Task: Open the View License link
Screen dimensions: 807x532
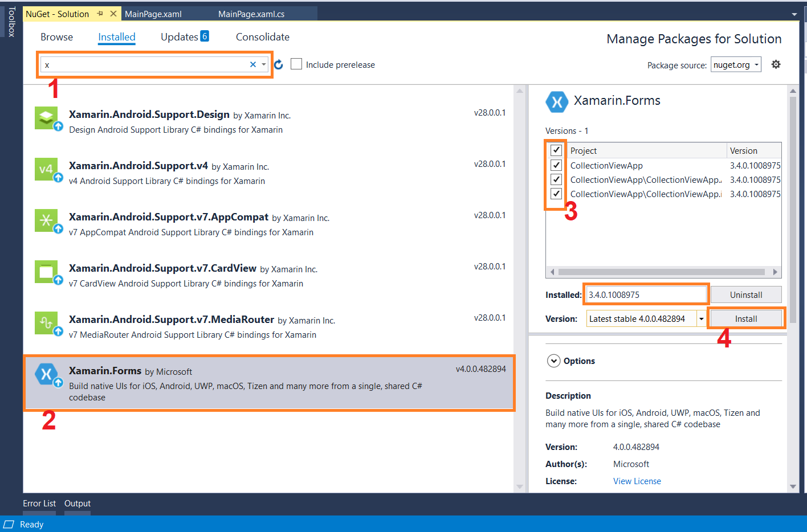Action: pos(637,481)
